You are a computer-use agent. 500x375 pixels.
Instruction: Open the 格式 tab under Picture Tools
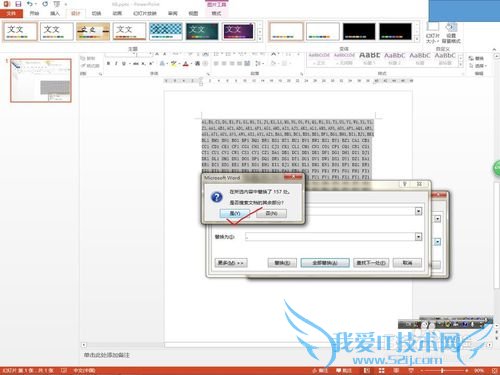pos(216,13)
